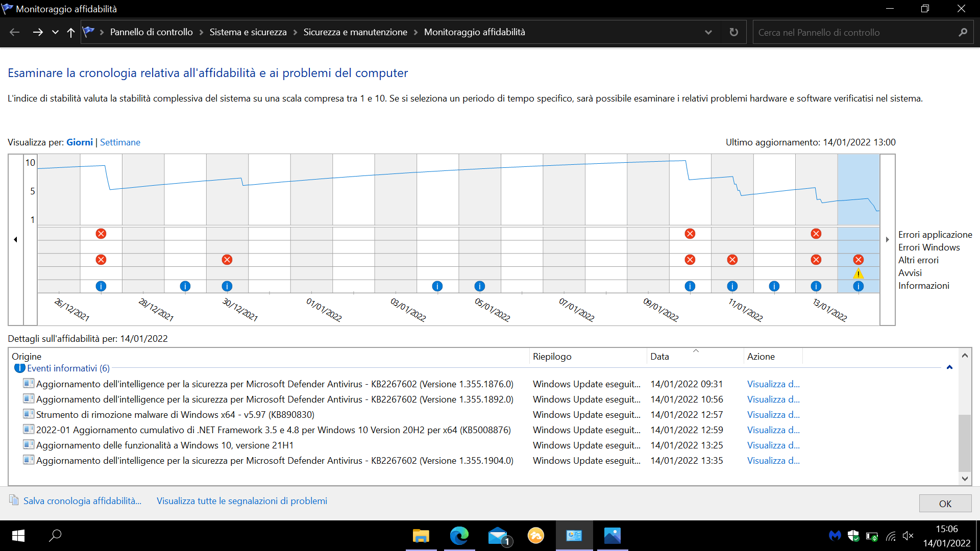
Task: Open taskbar clock showing 15:06
Action: tap(947, 536)
